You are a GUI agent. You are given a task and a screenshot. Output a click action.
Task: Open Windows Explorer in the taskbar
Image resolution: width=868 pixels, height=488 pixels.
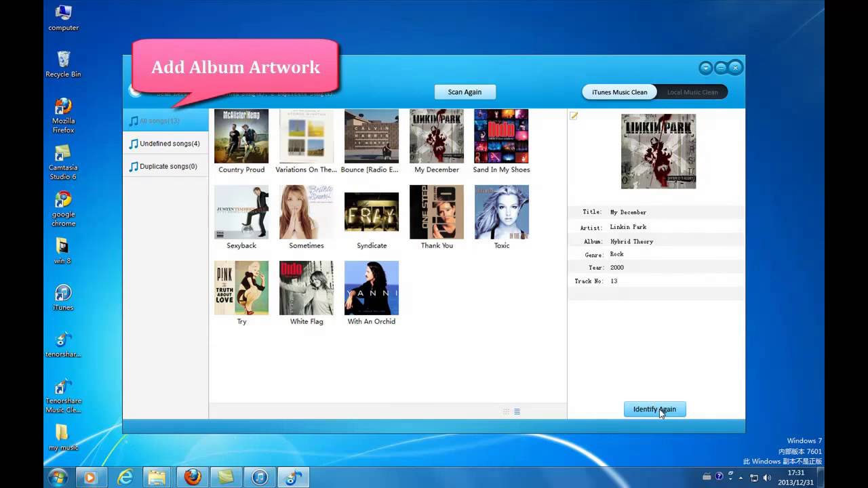[x=157, y=477]
